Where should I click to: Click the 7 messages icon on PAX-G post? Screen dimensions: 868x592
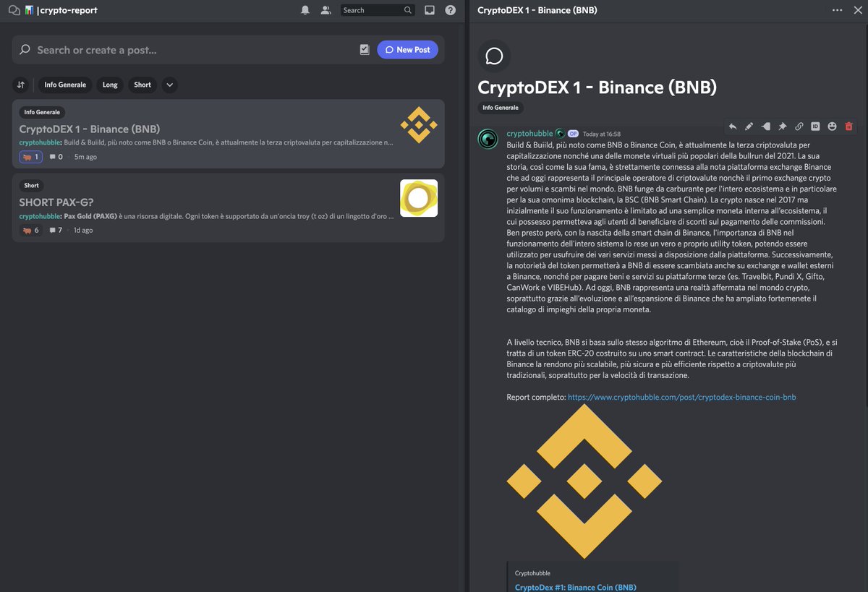point(56,230)
